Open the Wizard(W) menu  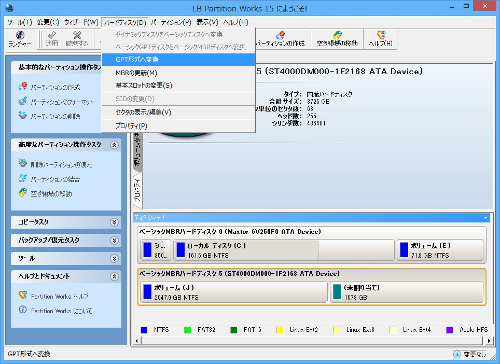[81, 22]
